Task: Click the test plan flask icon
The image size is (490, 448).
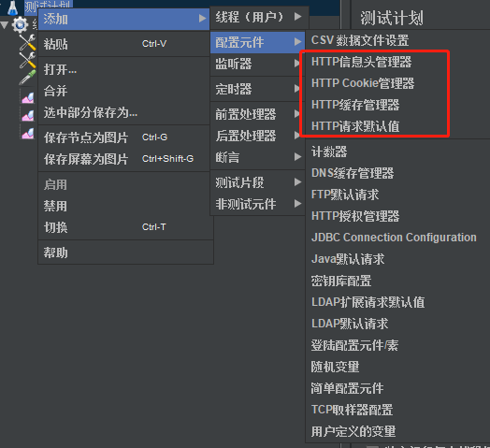Action: tap(12, 7)
